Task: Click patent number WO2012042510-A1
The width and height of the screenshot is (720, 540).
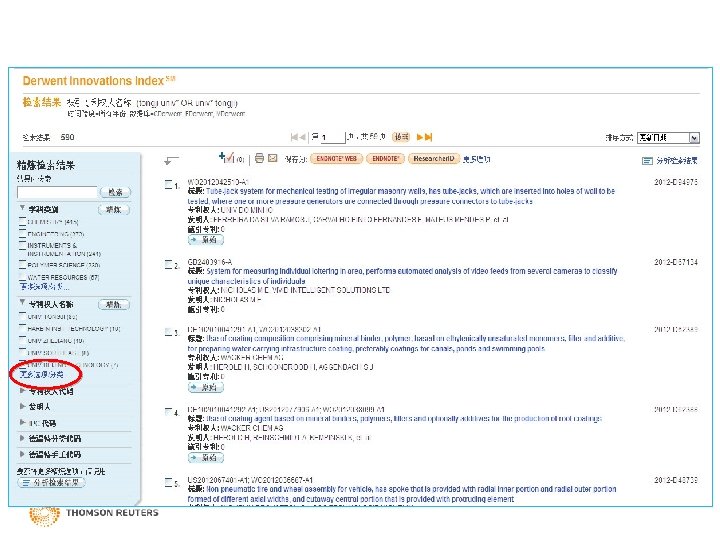Action: (x=218, y=182)
